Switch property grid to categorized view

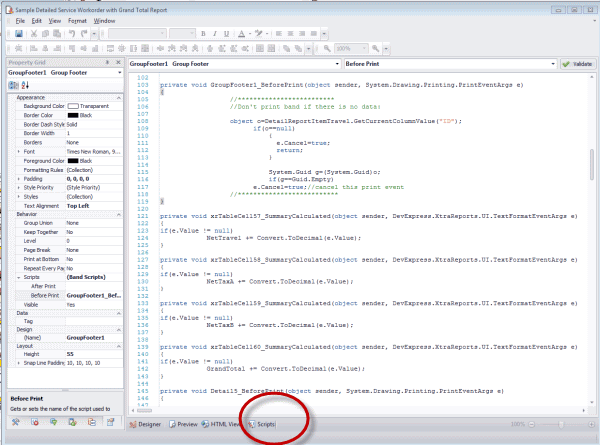[x=13, y=85]
